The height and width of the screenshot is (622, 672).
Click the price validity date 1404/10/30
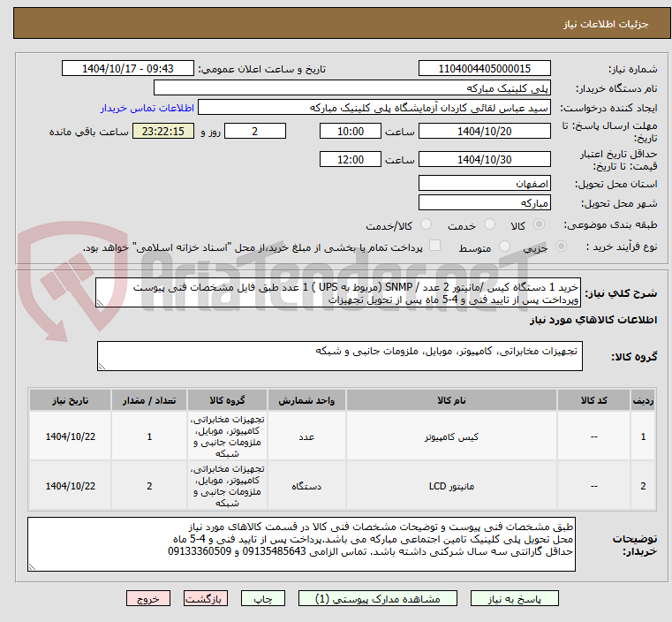(484, 159)
